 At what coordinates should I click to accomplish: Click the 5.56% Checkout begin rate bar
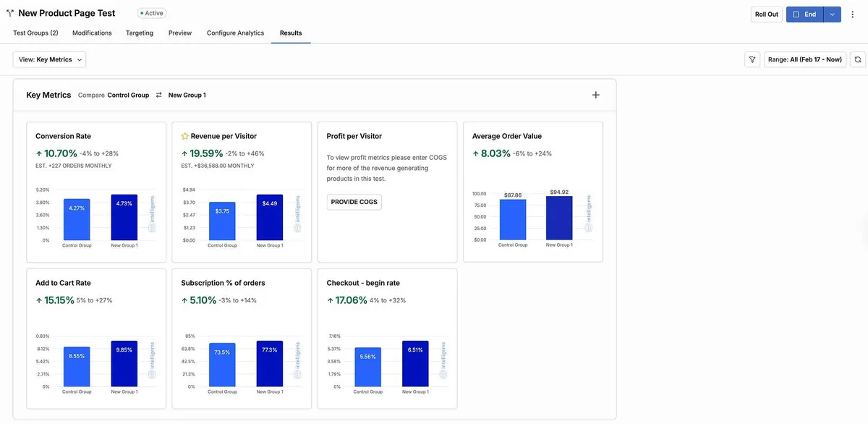[367, 368]
